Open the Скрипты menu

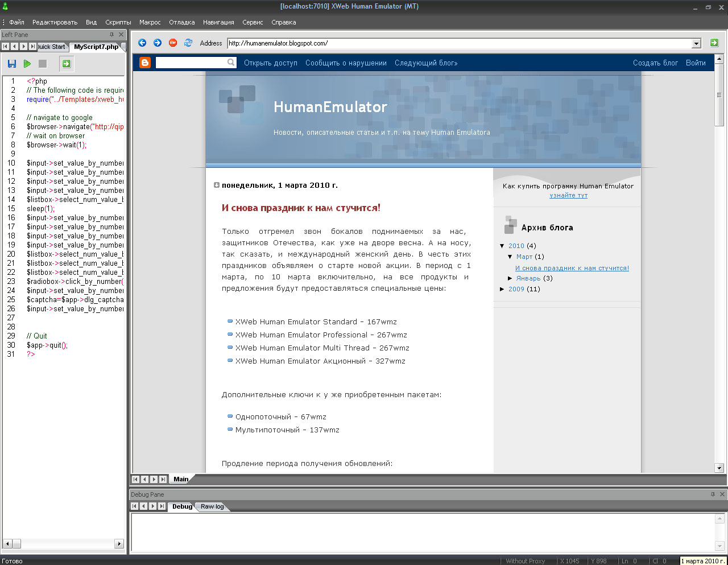[x=118, y=22]
